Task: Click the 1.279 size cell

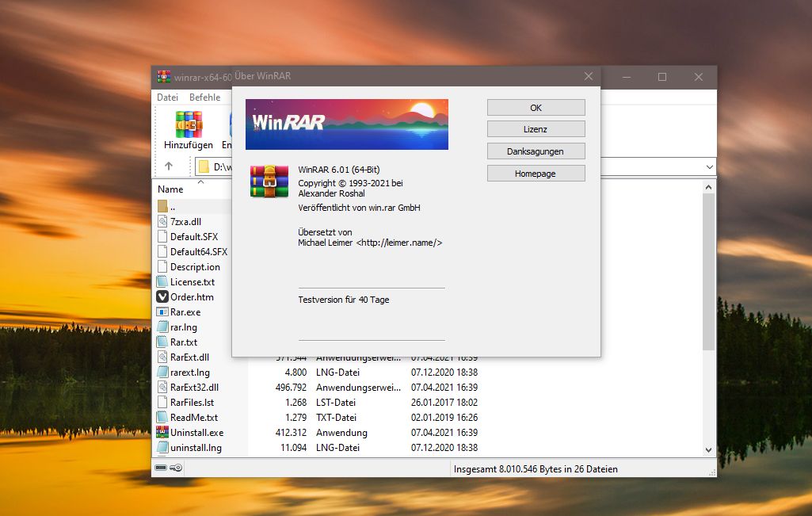Action: pos(295,417)
